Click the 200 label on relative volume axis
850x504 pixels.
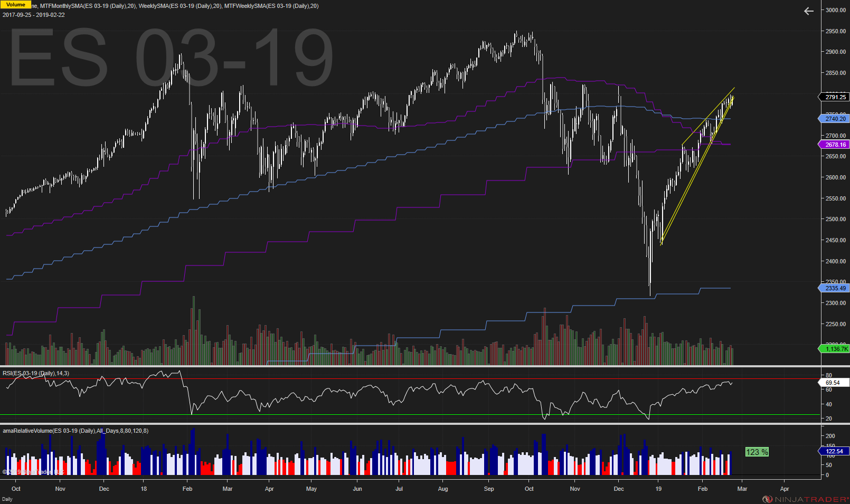830,436
